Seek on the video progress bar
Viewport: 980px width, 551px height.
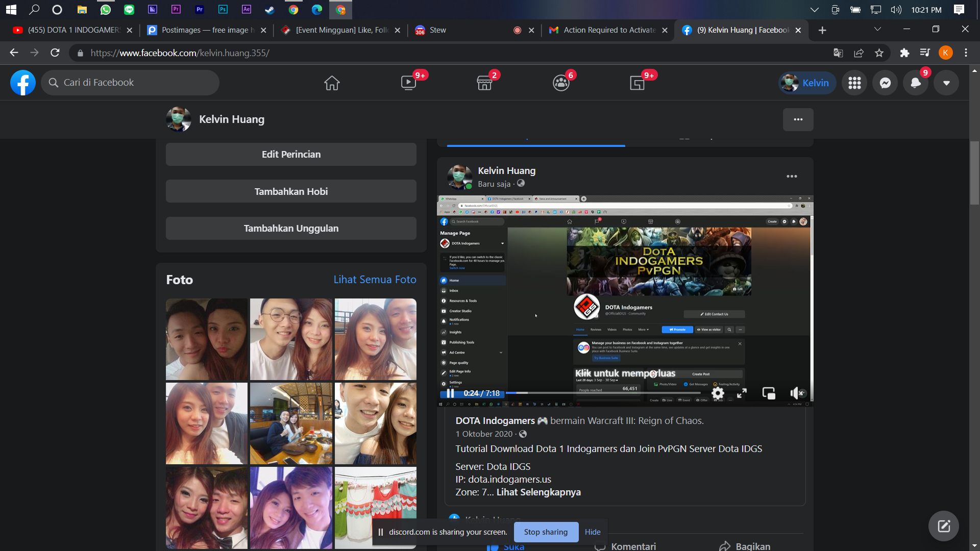(602, 393)
